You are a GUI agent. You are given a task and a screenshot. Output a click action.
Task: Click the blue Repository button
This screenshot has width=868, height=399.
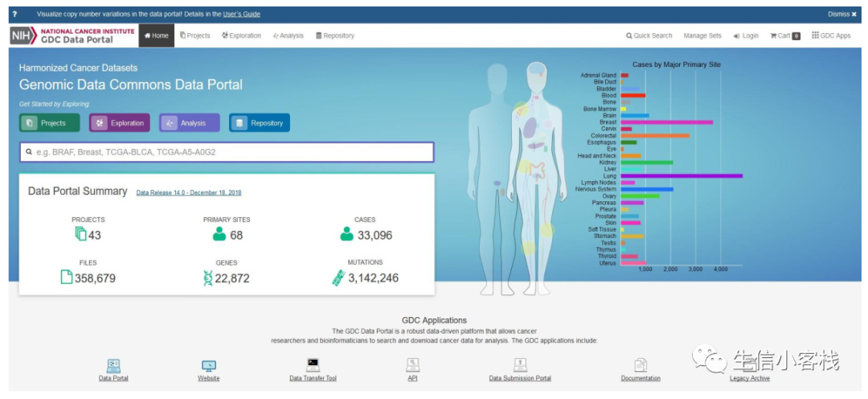[260, 123]
